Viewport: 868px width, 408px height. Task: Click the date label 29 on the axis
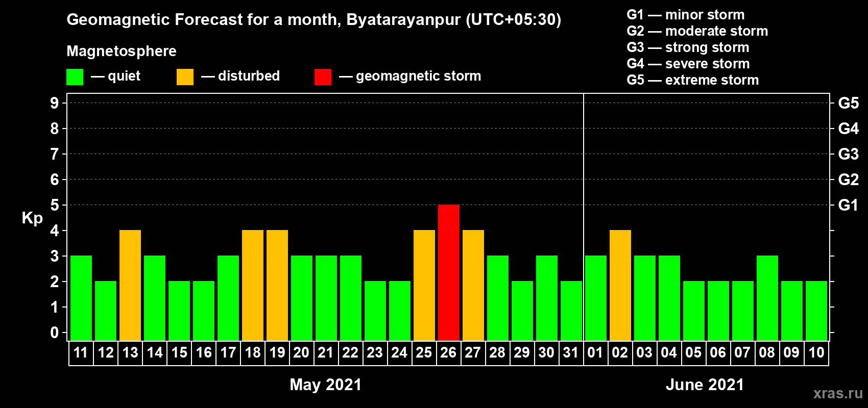pyautogui.click(x=522, y=352)
